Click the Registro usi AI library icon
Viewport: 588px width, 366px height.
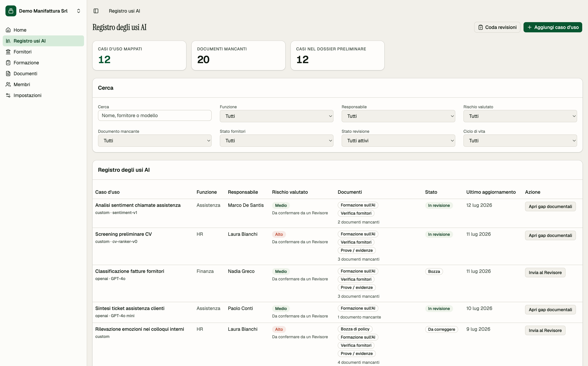(x=8, y=41)
